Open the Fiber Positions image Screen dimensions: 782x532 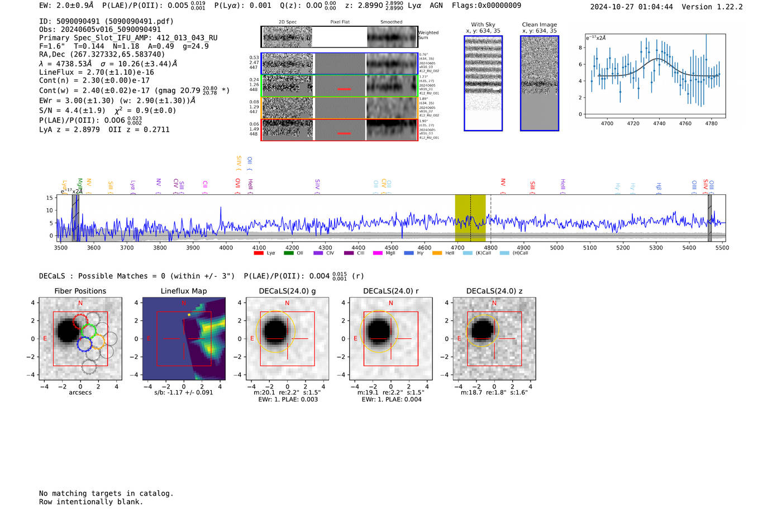click(80, 339)
